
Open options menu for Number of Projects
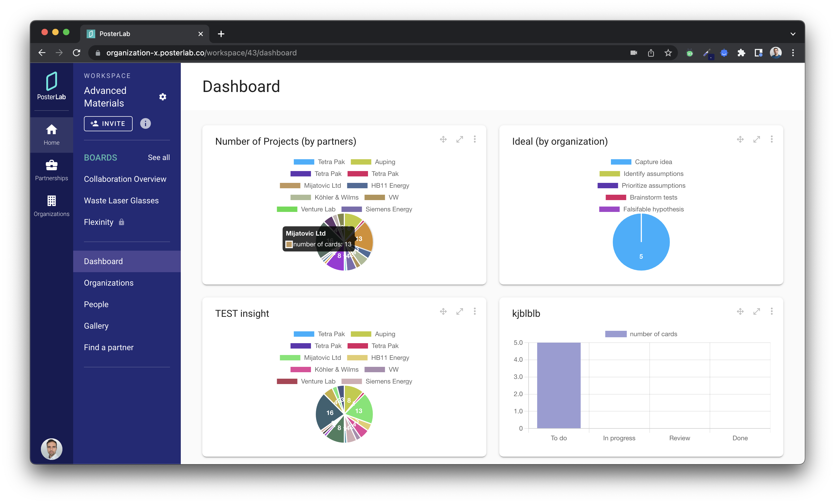[x=475, y=139]
